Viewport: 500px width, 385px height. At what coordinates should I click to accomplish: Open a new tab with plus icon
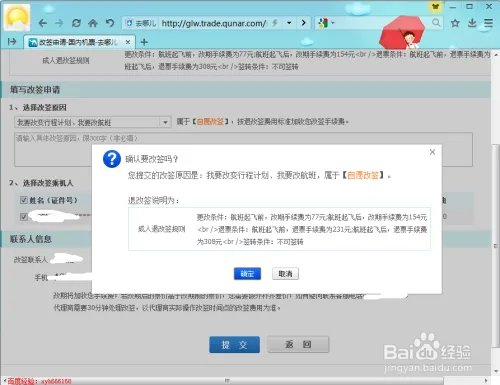click(144, 42)
